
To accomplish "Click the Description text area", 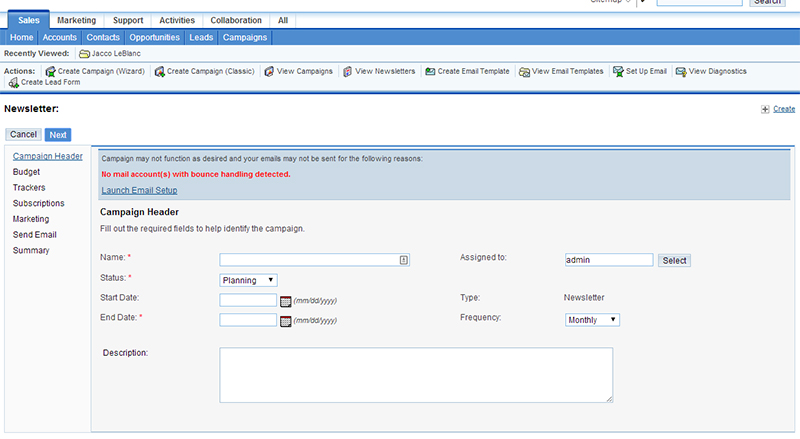I will [x=415, y=375].
